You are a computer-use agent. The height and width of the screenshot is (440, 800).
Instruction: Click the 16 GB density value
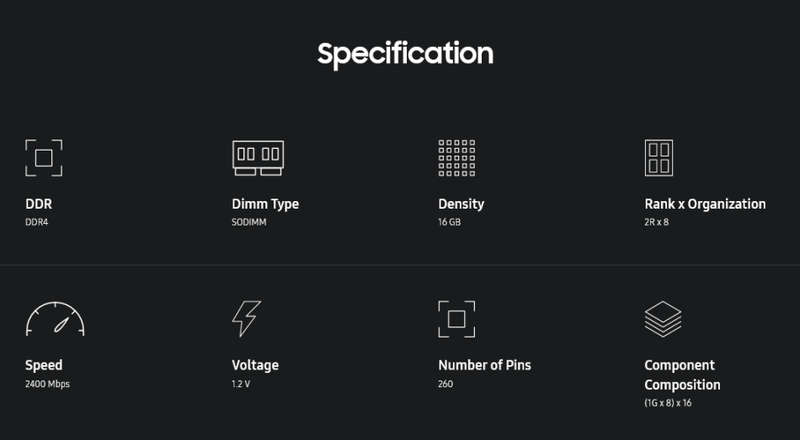point(449,223)
